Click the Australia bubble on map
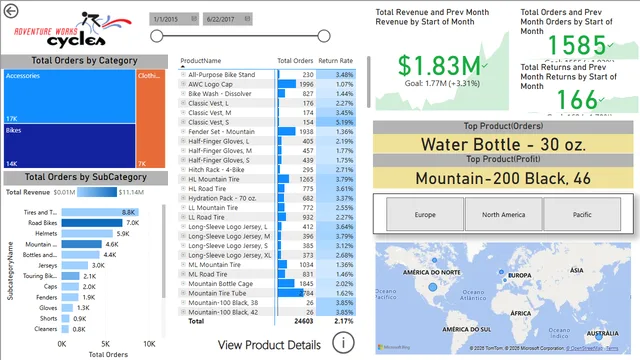Image resolution: width=640 pixels, height=360 pixels. pyautogui.click(x=599, y=337)
